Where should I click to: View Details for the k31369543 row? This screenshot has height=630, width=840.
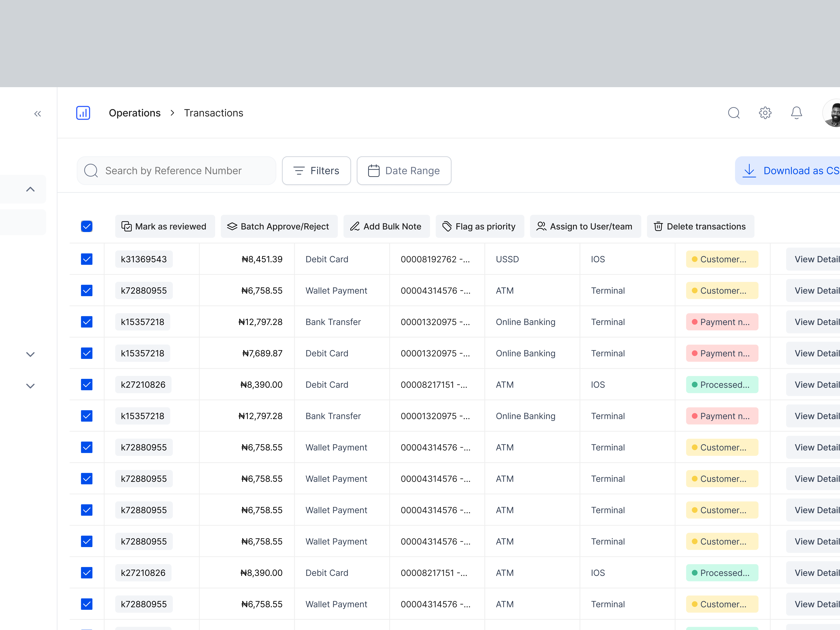click(813, 259)
